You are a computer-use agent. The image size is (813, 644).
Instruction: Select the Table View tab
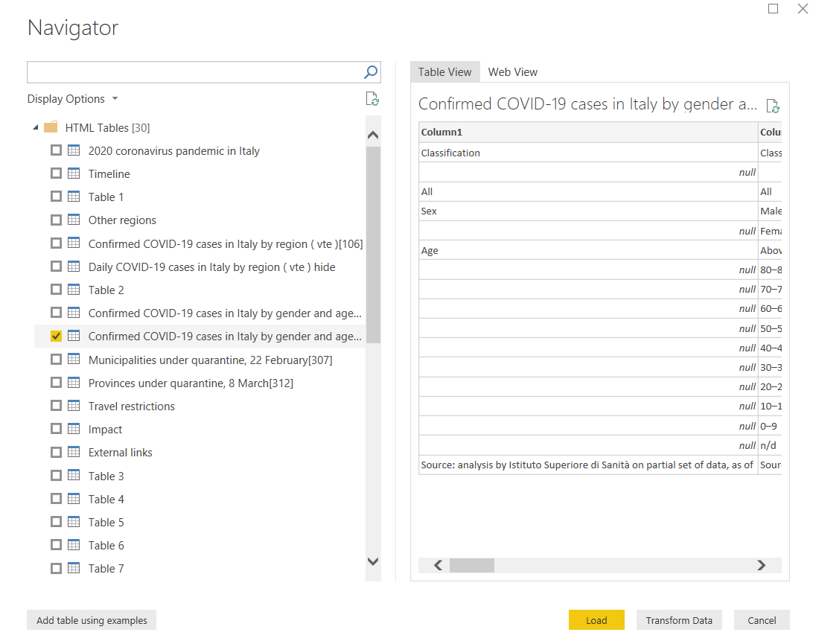point(444,72)
